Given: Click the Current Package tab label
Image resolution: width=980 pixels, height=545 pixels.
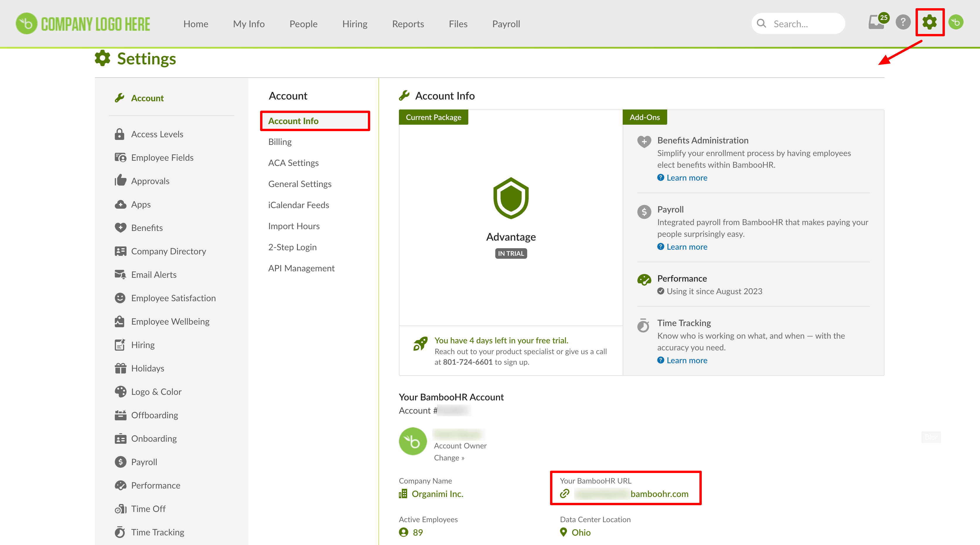Looking at the screenshot, I should (x=433, y=117).
